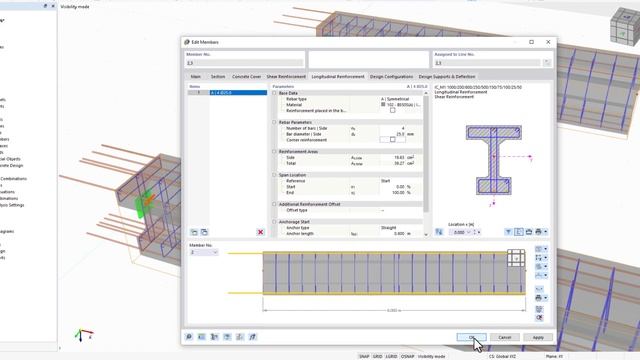Click topmost icon of member view side toolbar
The width and height of the screenshot is (640, 360).
coord(539,249)
